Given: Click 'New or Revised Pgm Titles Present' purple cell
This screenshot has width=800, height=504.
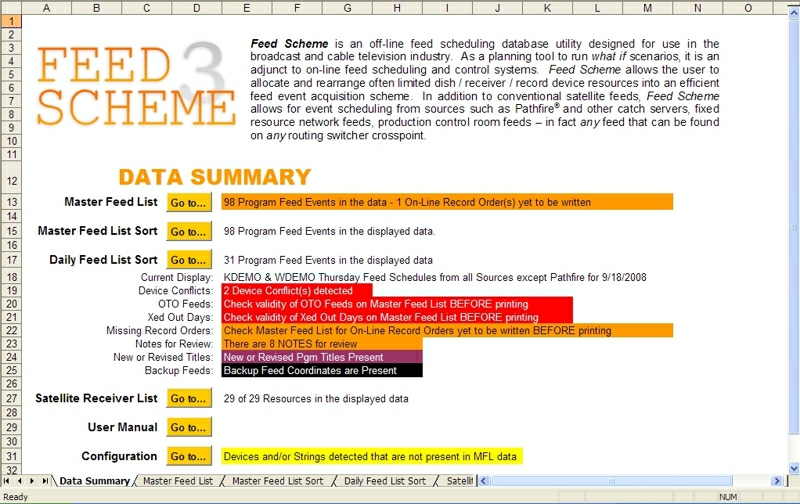Looking at the screenshot, I should [x=322, y=357].
